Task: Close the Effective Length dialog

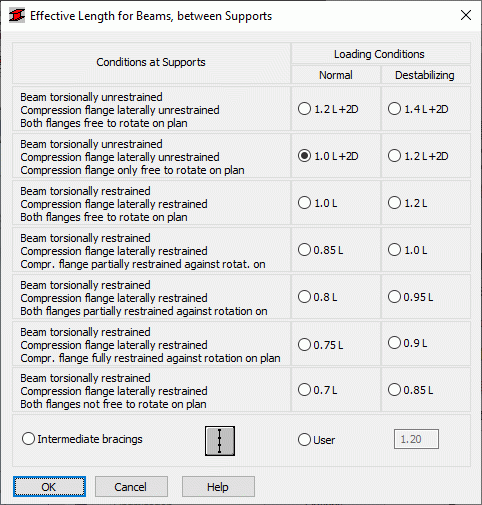Action: (x=466, y=15)
